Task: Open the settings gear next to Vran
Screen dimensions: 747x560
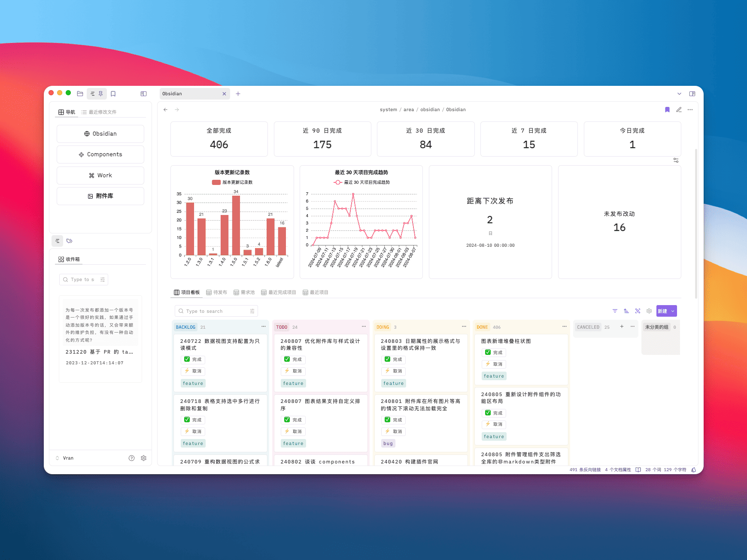Action: pyautogui.click(x=143, y=458)
